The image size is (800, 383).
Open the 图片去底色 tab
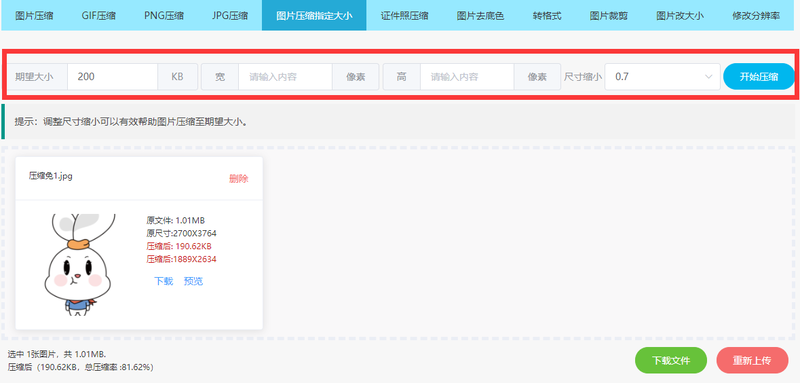480,15
